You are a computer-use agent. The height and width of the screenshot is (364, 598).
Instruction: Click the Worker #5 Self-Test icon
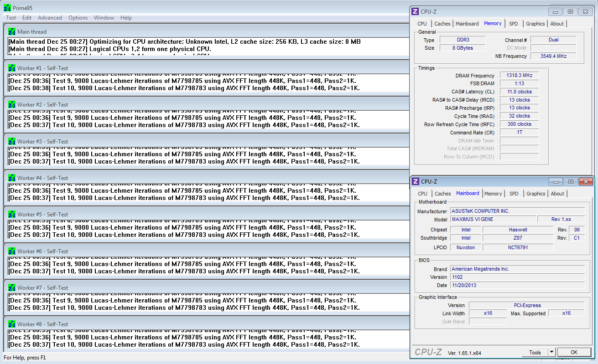point(12,214)
